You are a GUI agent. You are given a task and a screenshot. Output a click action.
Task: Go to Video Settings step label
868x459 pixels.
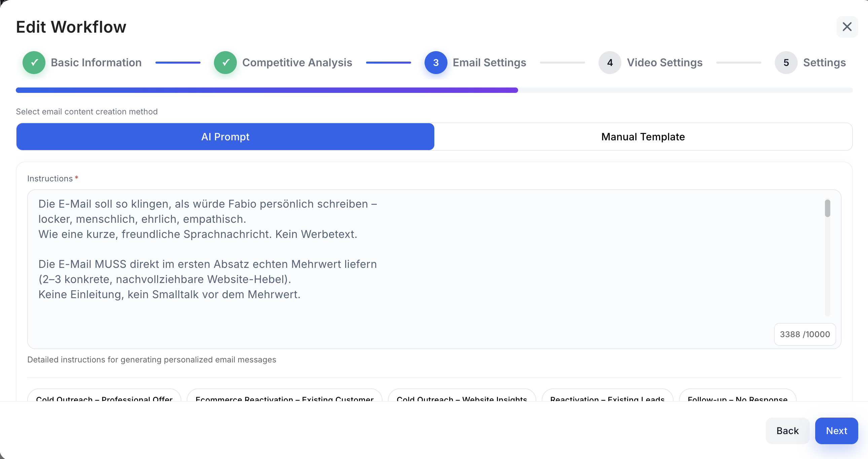[664, 63]
